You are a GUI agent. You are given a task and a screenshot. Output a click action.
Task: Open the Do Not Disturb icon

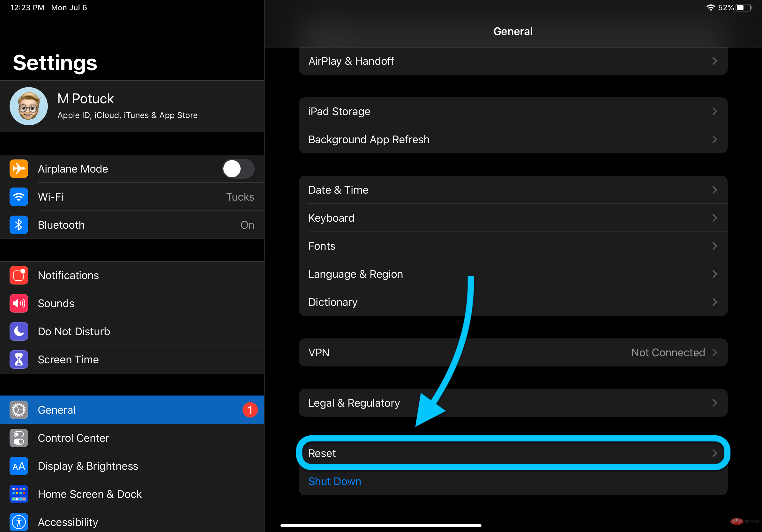click(19, 331)
